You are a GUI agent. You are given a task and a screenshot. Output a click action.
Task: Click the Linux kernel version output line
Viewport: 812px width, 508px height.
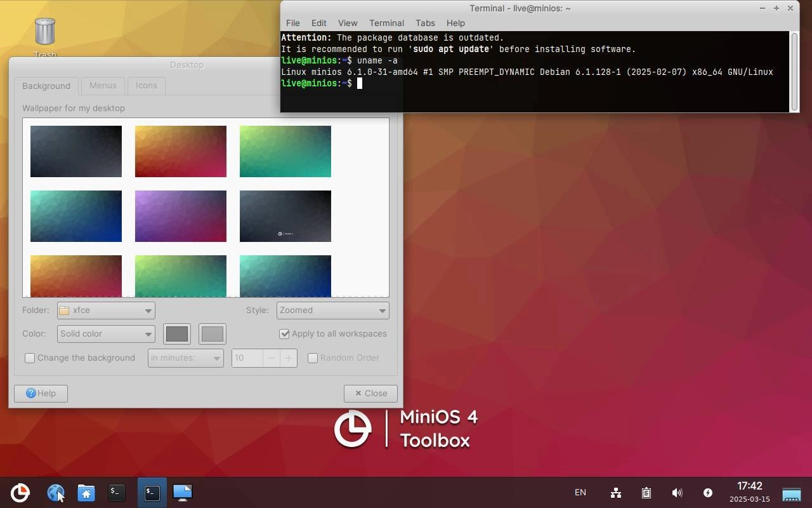527,72
